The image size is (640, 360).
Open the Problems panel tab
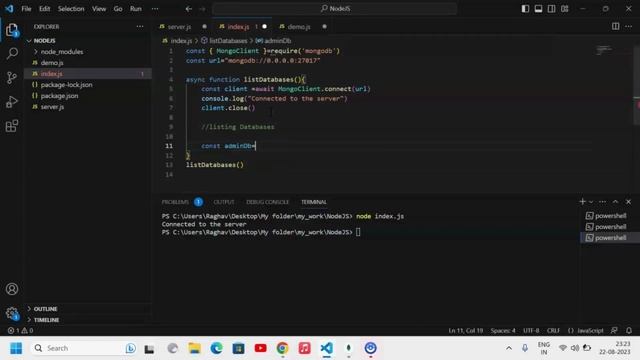tap(182, 202)
